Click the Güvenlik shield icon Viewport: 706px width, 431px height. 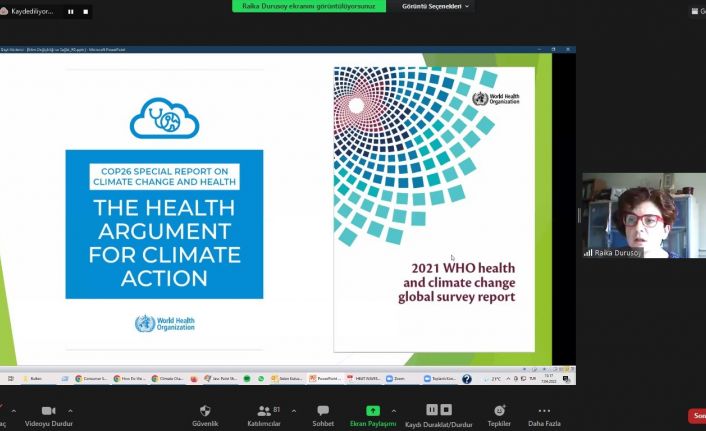pos(205,411)
